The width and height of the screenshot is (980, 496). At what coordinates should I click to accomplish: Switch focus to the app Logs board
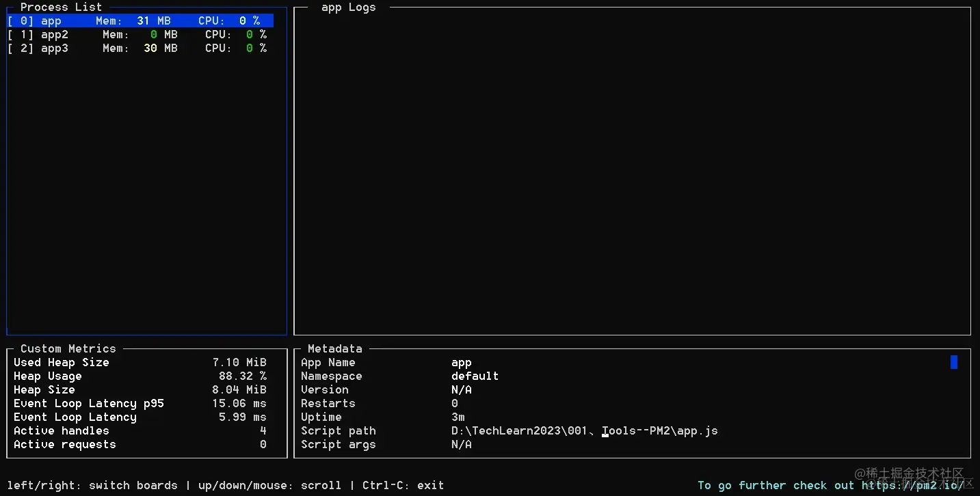click(349, 8)
